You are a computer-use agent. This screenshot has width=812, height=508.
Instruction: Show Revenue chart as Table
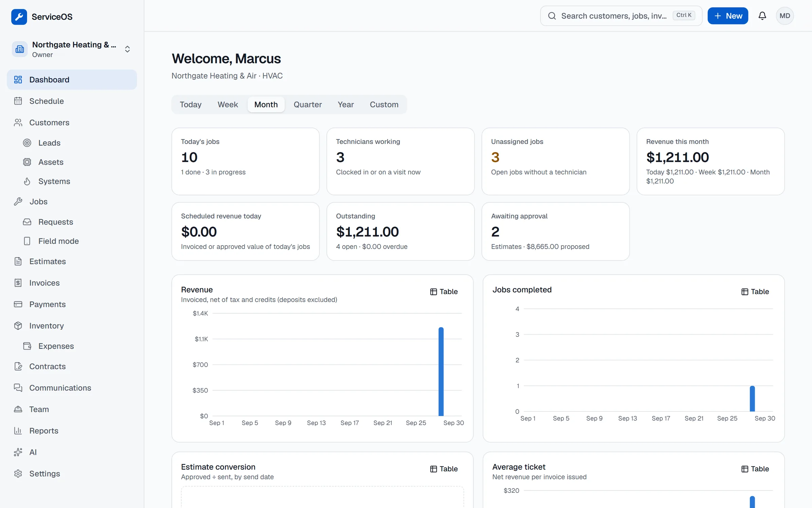pos(444,292)
